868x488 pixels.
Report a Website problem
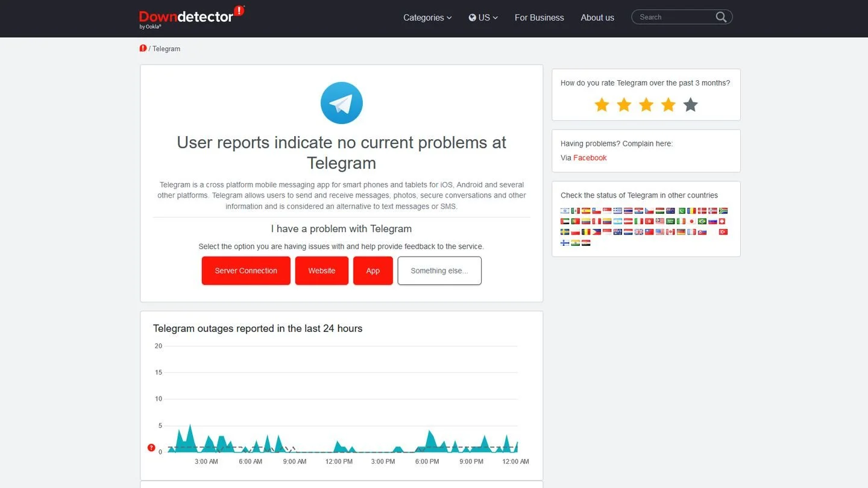point(322,271)
